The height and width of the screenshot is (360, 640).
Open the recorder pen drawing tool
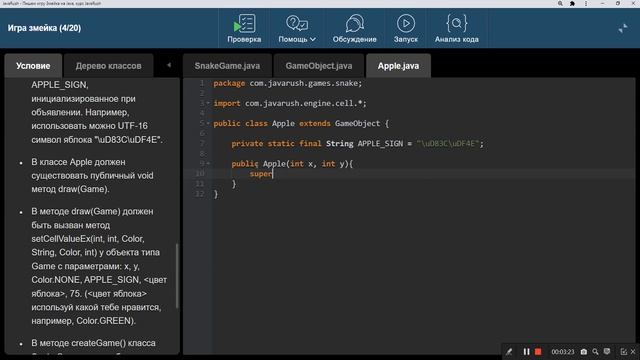(x=509, y=351)
